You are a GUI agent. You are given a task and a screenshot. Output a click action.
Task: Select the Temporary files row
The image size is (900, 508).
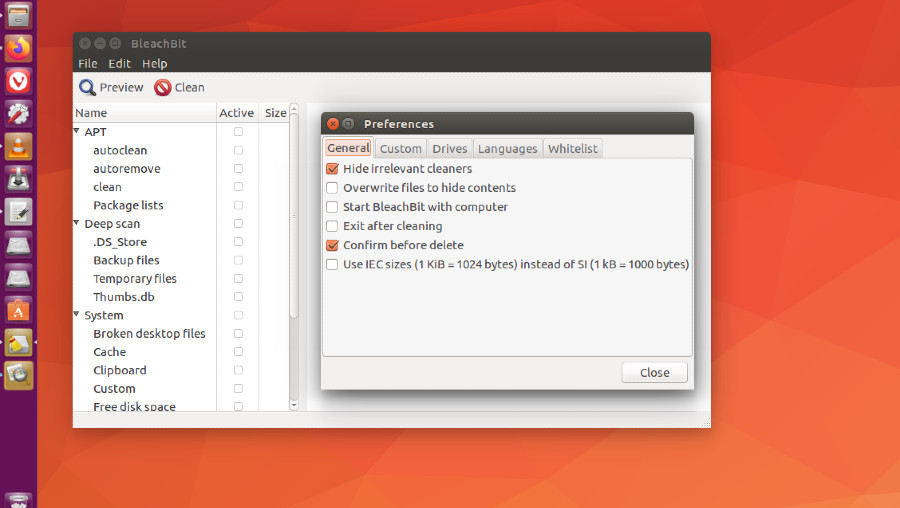[x=181, y=278]
